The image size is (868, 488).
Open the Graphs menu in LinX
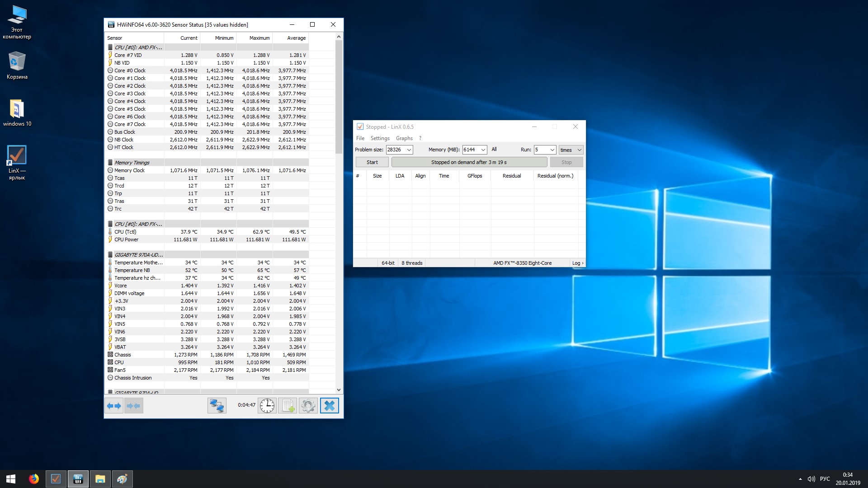(404, 138)
